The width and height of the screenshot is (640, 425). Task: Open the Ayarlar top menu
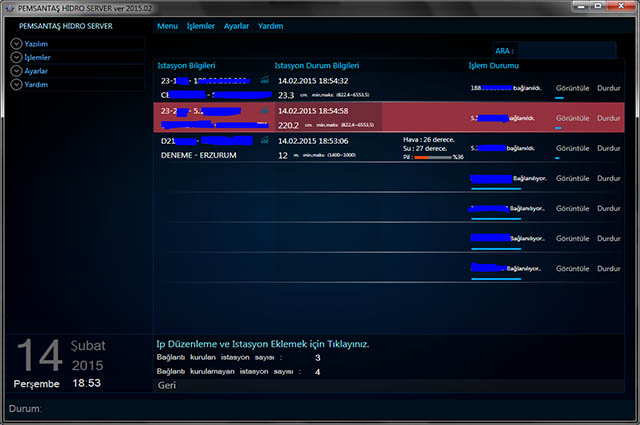coord(236,26)
